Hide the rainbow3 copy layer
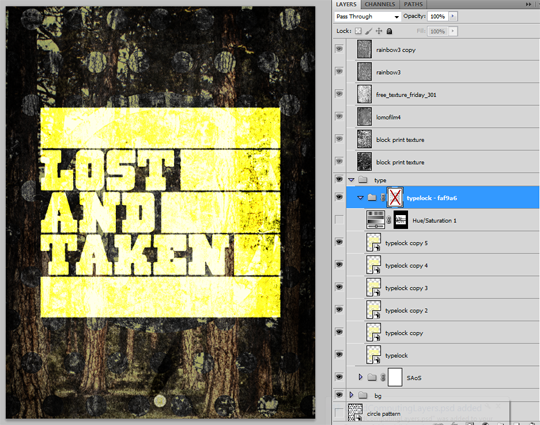This screenshot has width=540, height=425. [x=339, y=49]
